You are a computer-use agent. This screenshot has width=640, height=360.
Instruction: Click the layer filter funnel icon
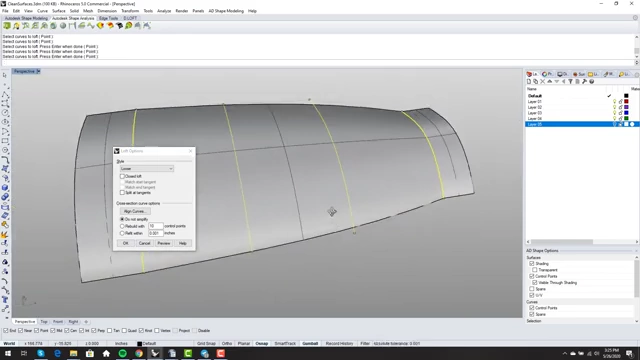coord(571,82)
